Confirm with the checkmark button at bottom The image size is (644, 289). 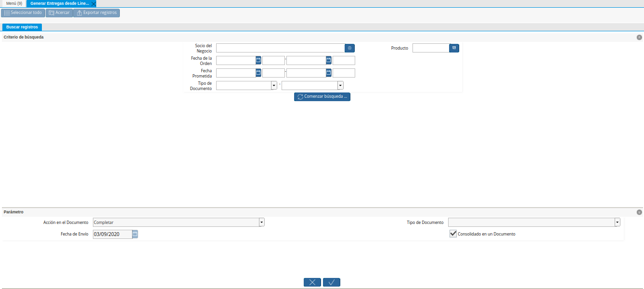[x=332, y=282]
